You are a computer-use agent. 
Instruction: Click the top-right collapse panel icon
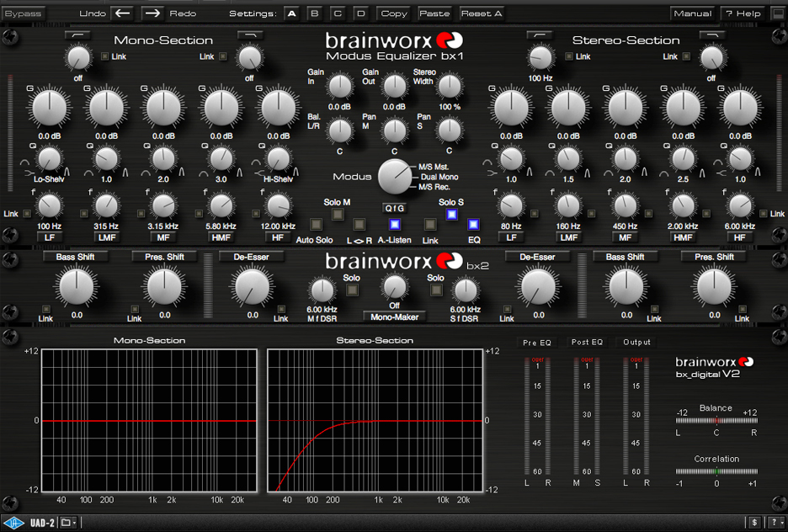click(779, 13)
